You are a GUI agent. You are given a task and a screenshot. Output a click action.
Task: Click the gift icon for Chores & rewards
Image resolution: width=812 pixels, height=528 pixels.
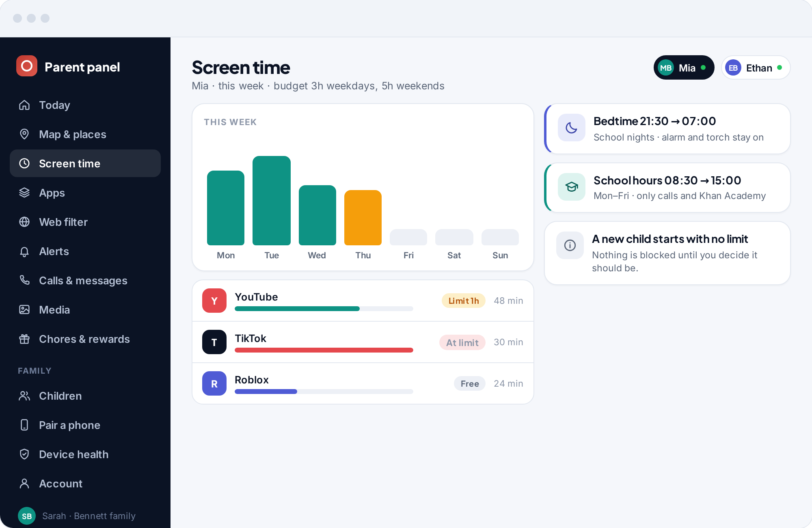(24, 339)
